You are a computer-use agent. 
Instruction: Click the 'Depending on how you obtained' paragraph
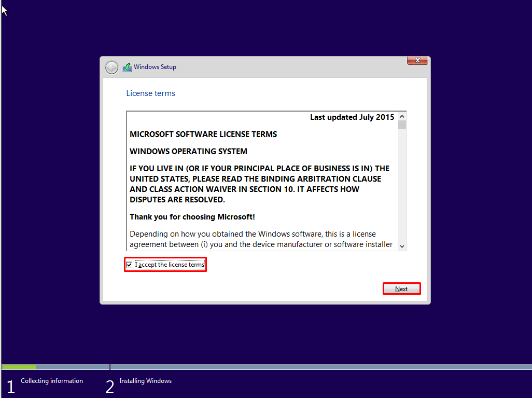pyautogui.click(x=261, y=239)
